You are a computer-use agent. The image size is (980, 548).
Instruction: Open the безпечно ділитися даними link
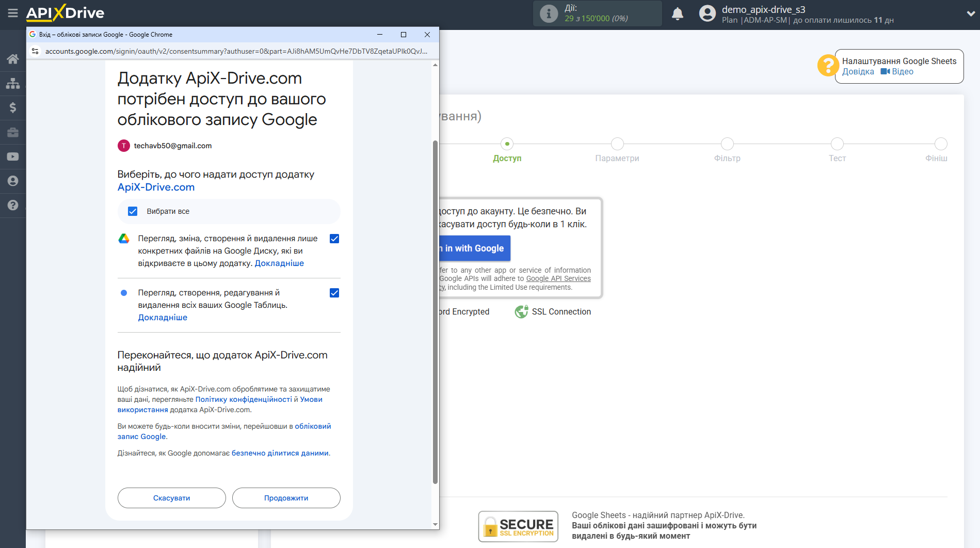click(280, 453)
